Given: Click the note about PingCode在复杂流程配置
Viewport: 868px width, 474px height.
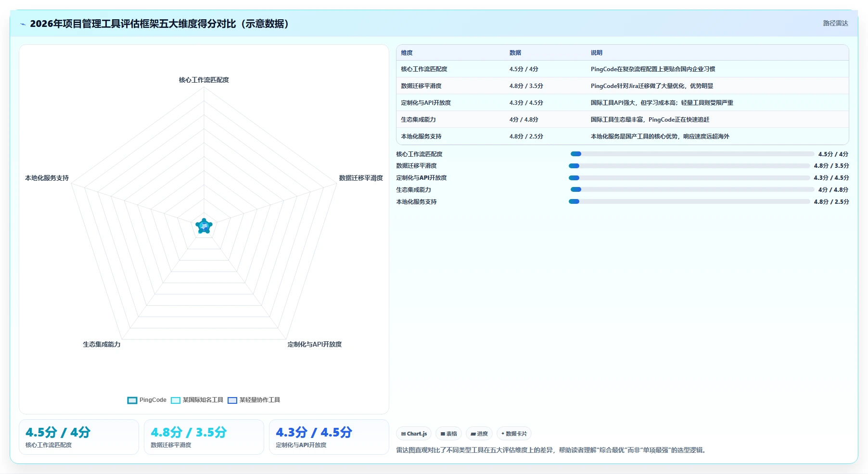Looking at the screenshot, I should (653, 69).
